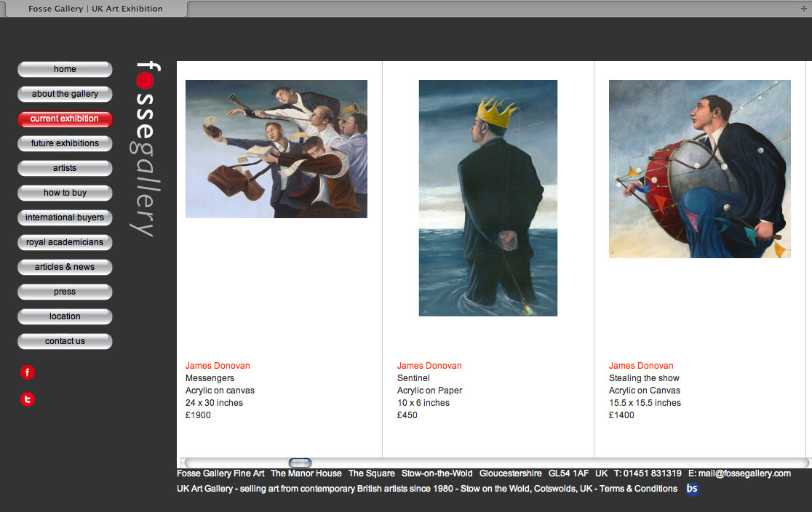Switch to Fosse Gallery browser tab
Screen dimensions: 812x512
point(95,9)
